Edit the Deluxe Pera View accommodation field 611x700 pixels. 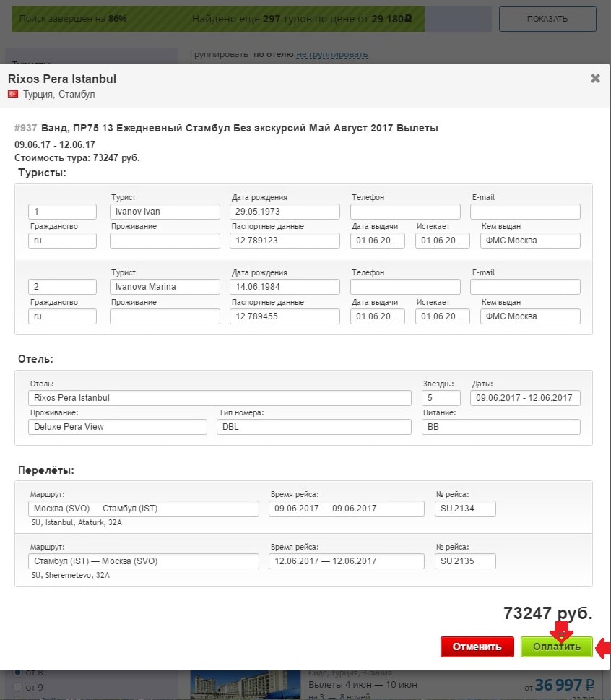[118, 427]
